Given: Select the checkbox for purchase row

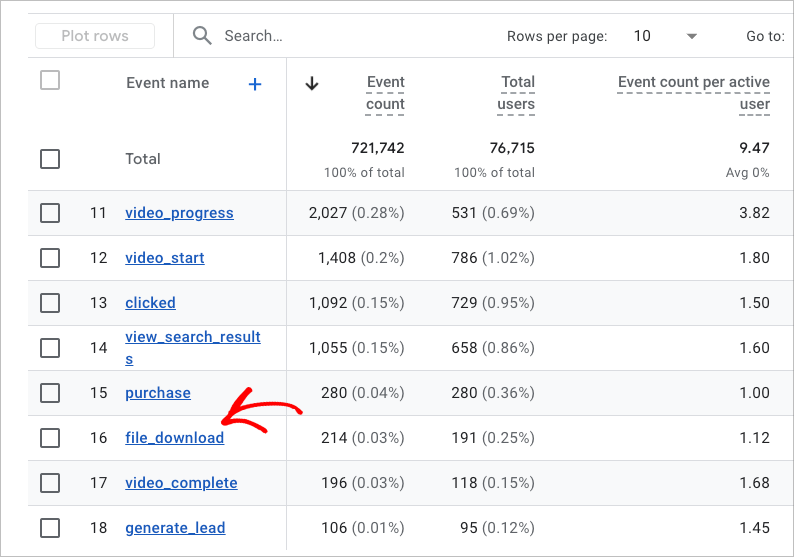Looking at the screenshot, I should coord(50,393).
